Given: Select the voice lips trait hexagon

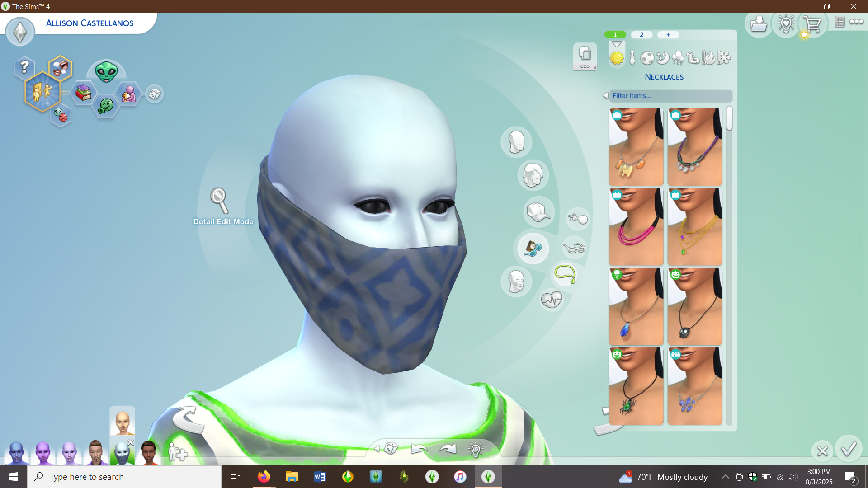Looking at the screenshot, I should (x=60, y=68).
